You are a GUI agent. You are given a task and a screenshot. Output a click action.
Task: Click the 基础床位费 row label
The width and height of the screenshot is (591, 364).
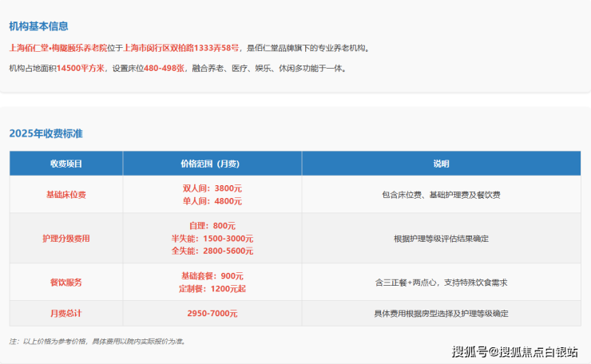click(x=66, y=195)
